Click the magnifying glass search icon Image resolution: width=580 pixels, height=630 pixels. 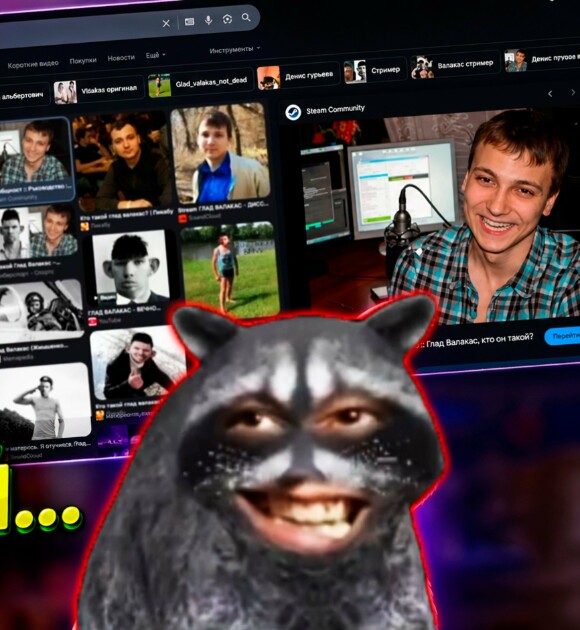click(x=246, y=17)
